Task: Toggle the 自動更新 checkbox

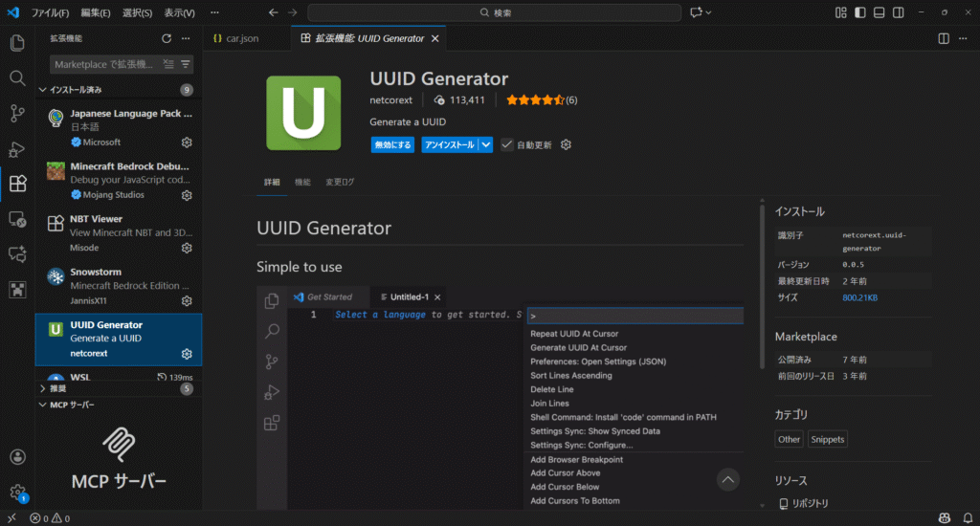Action: (507, 144)
